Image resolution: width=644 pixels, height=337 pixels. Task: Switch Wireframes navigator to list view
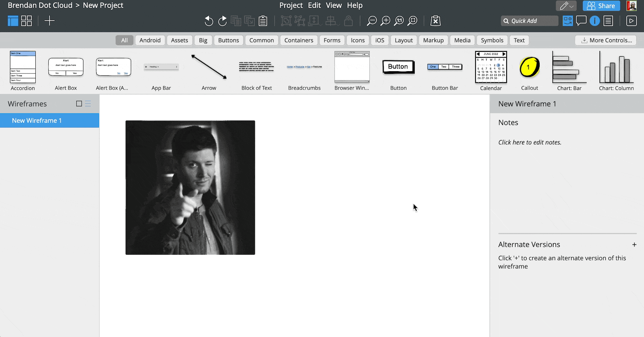pos(88,103)
